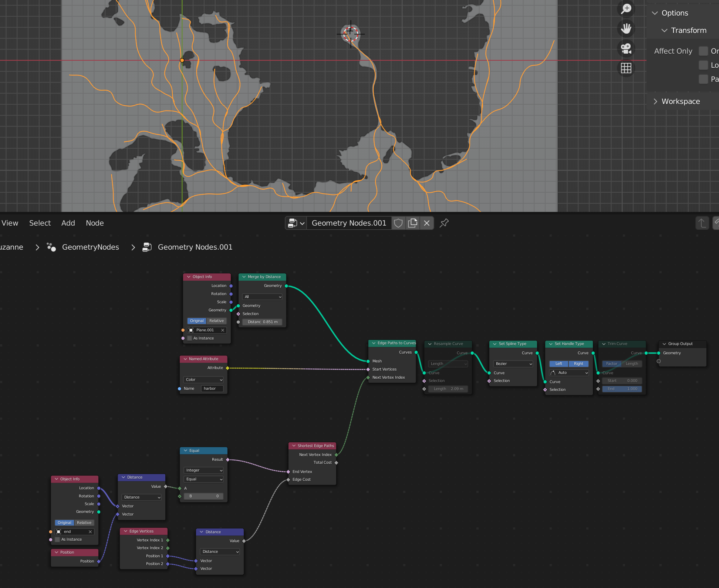Toggle the camera view icon
Viewport: 719px width, 588px height.
(x=626, y=48)
